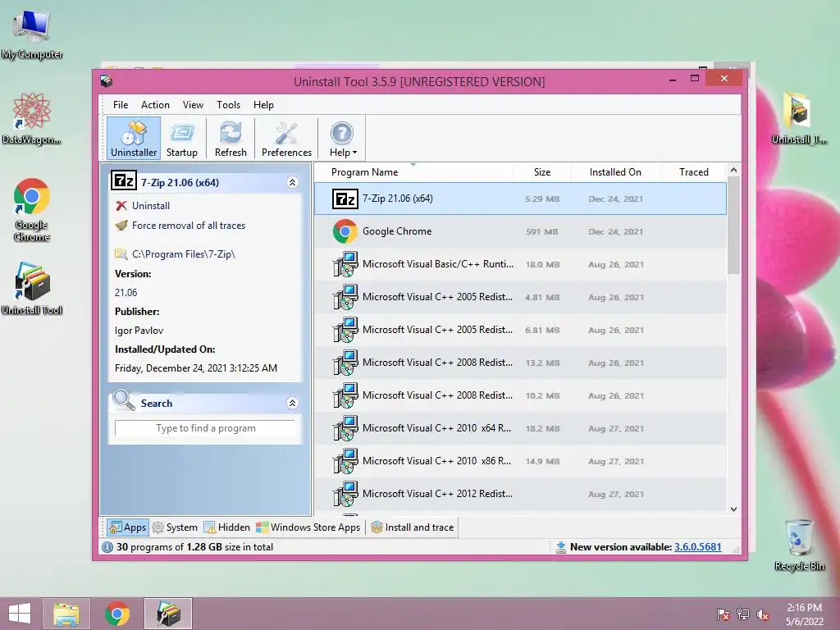Click the 591 MB size cell
Screen dimensions: 840x630
pyautogui.click(x=541, y=232)
